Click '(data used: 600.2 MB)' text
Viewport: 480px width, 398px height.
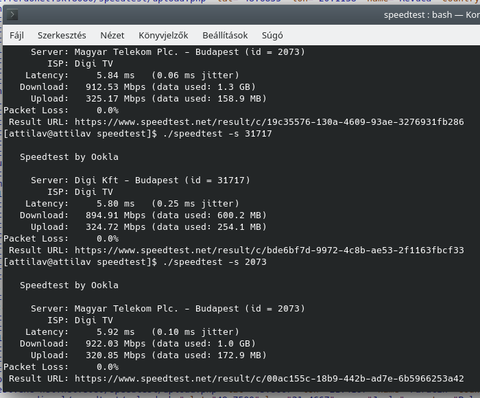209,215
